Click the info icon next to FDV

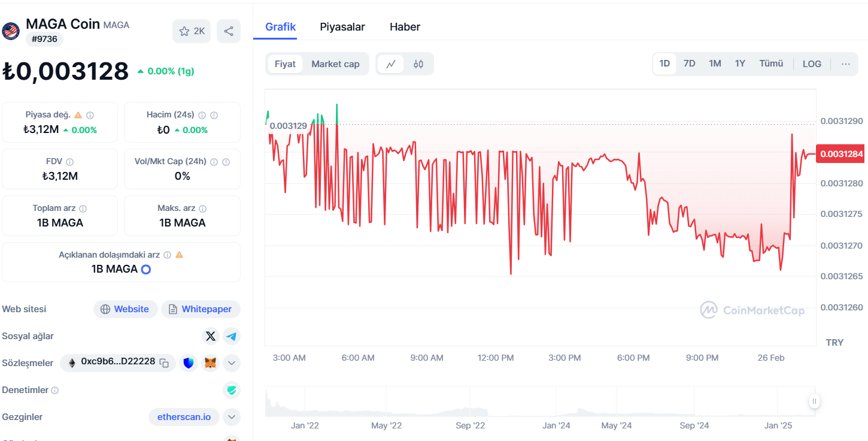pyautogui.click(x=70, y=162)
